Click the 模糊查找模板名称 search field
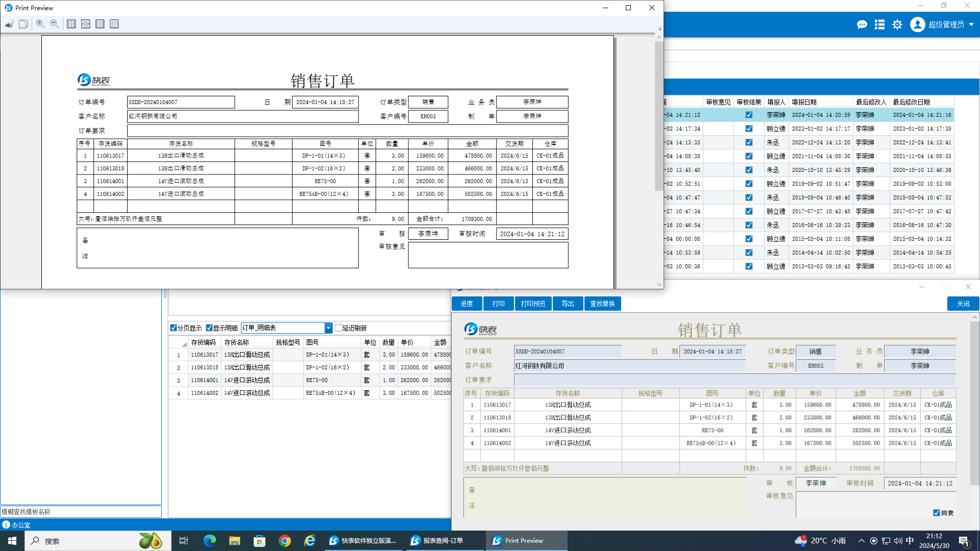 tap(81, 512)
